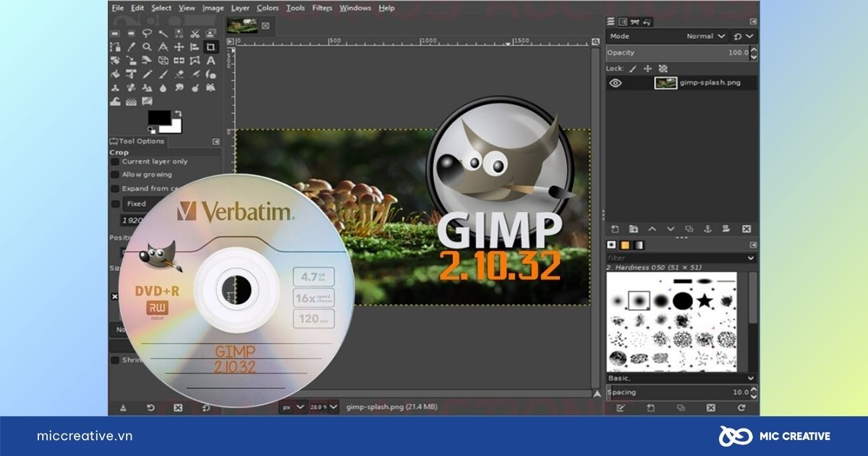
Task: Open the Tool Options panel menu arrow
Action: 216,142
